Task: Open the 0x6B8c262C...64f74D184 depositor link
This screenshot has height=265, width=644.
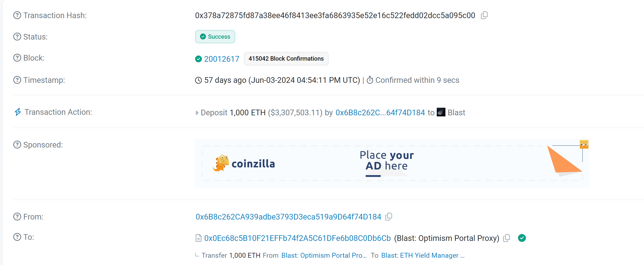Action: [380, 113]
